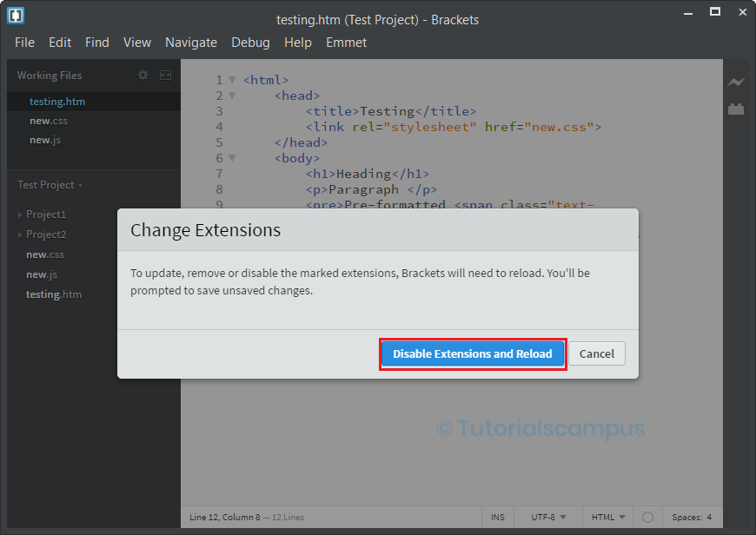Open the UTF-8 encoding dropdown
The width and height of the screenshot is (756, 535).
pyautogui.click(x=548, y=517)
